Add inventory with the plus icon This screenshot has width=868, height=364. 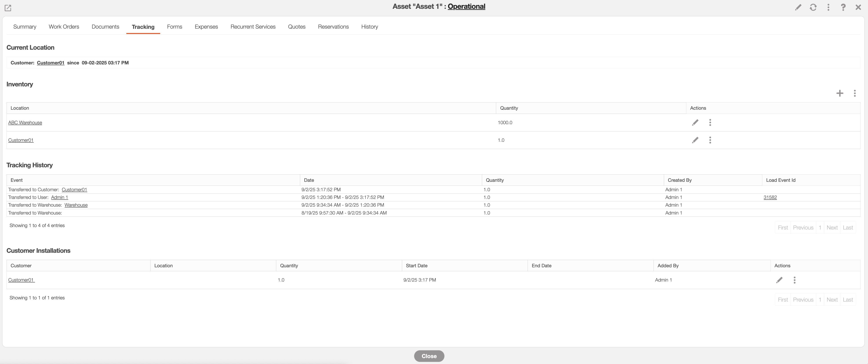click(x=840, y=93)
